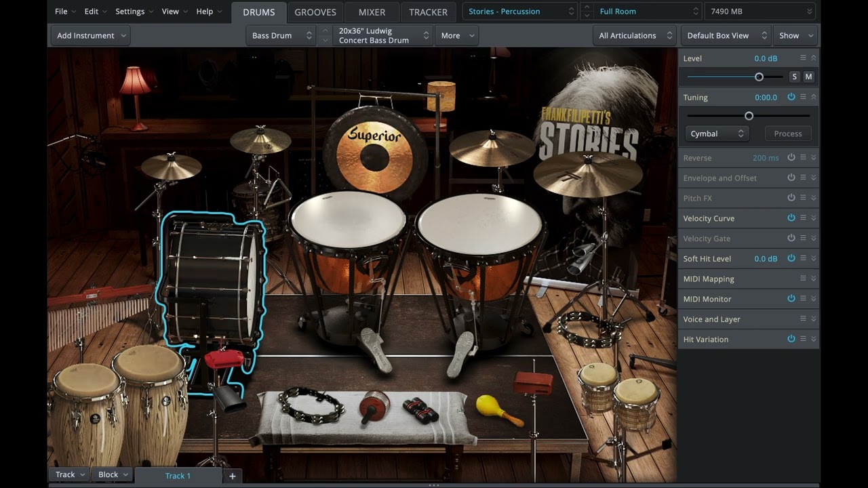This screenshot has height=488, width=868.
Task: Enable the Reverse effect power button
Action: coord(791,157)
